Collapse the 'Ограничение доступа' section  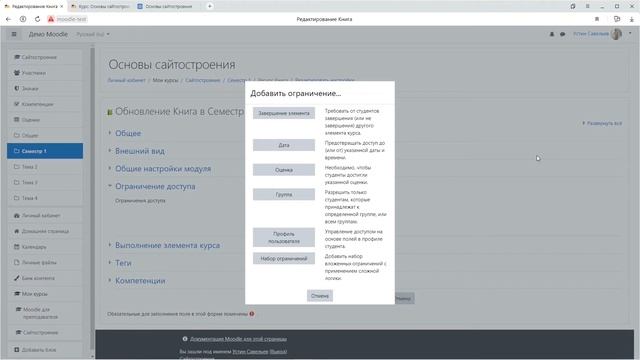[x=155, y=187]
